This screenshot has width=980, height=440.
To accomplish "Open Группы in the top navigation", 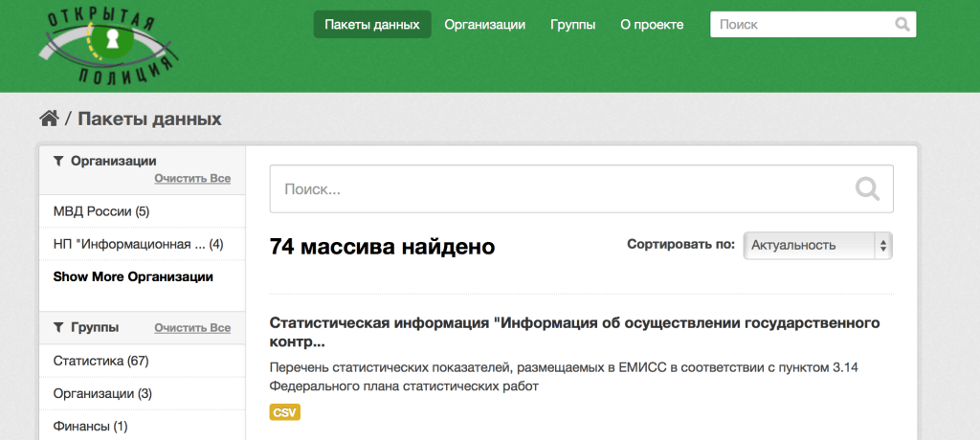I will 572,25.
